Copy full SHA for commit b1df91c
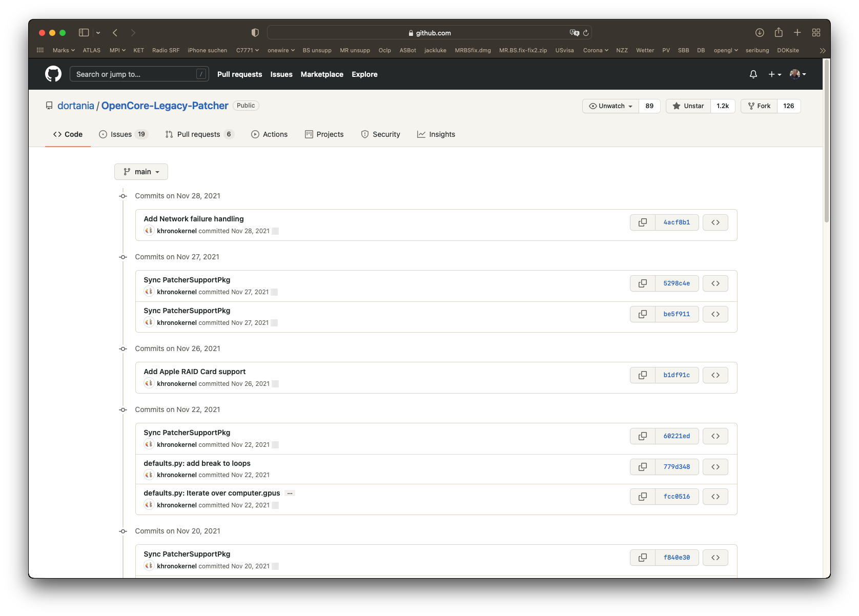859x616 pixels. 643,375
